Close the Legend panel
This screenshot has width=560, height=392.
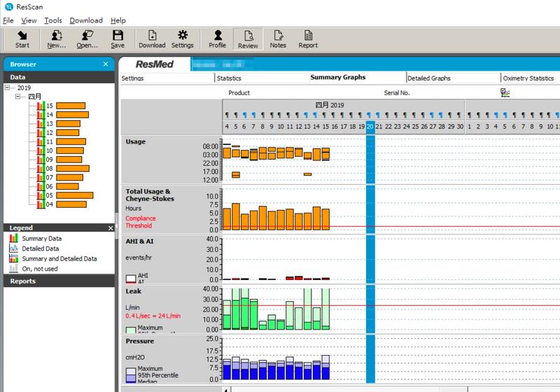coord(110,228)
